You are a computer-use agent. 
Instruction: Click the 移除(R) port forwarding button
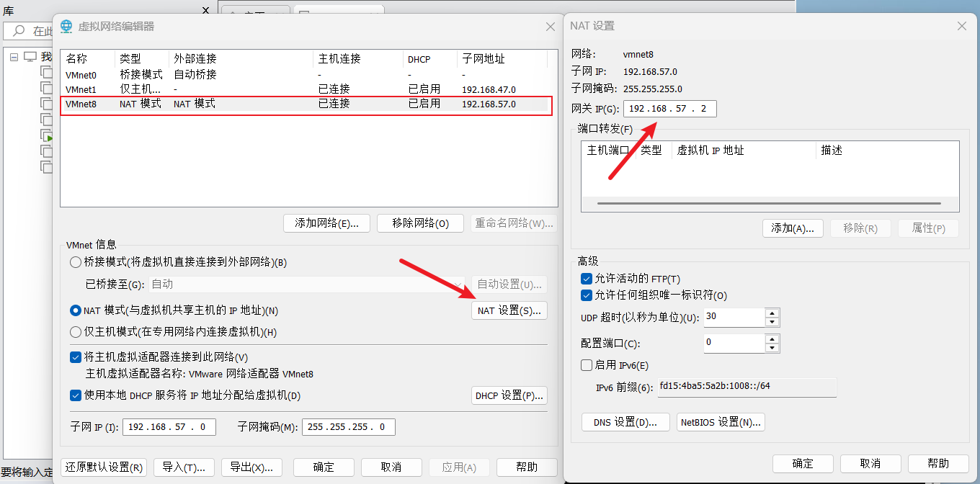pyautogui.click(x=860, y=228)
